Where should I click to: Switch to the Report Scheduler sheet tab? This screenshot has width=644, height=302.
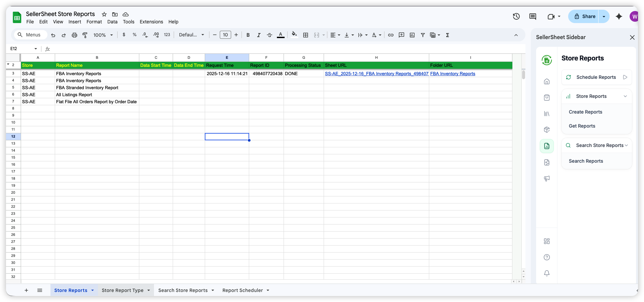(243, 290)
